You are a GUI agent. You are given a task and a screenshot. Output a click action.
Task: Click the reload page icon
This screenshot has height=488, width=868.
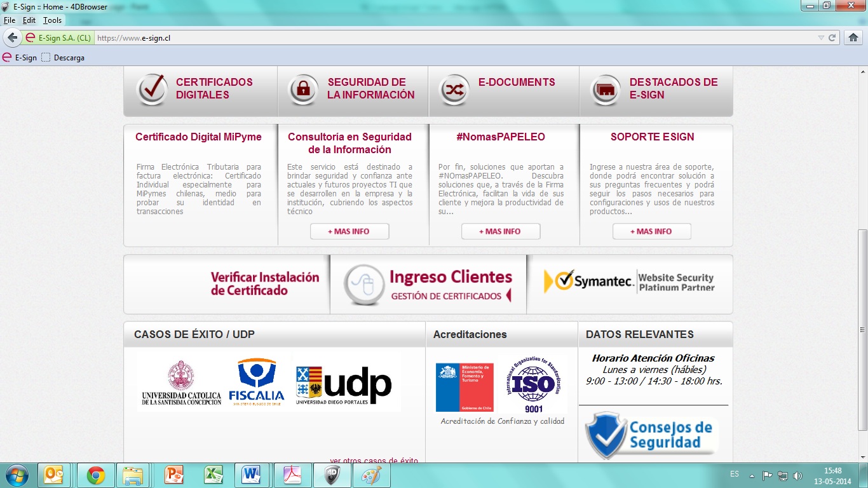(x=832, y=37)
